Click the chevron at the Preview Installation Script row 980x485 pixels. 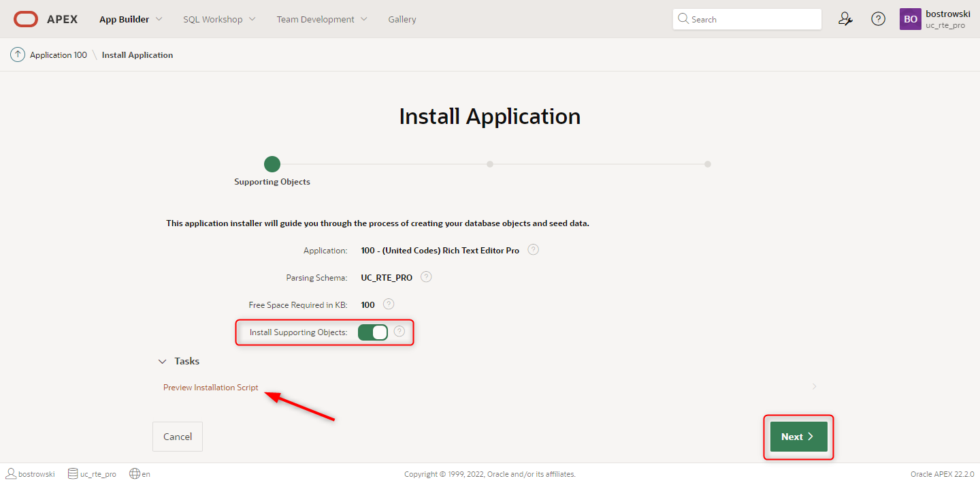[x=814, y=386]
